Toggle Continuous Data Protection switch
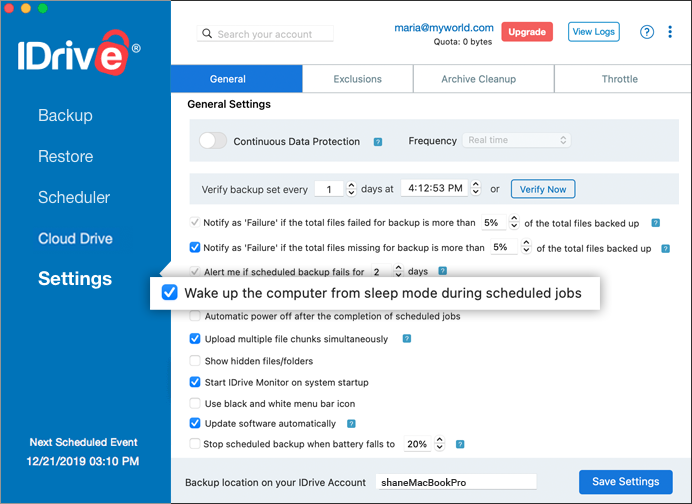Screen dimensions: 692x504 coord(213,141)
